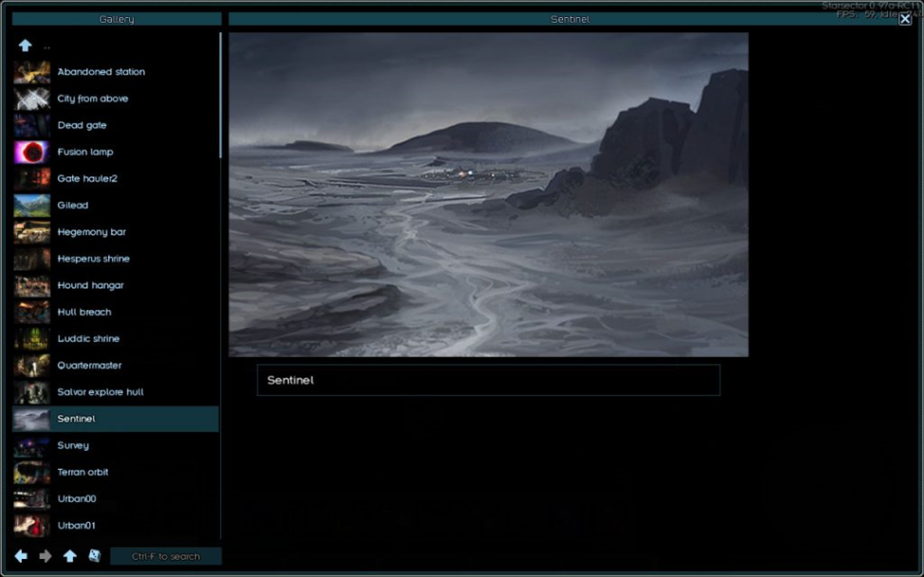Click the random dice icon

click(95, 556)
